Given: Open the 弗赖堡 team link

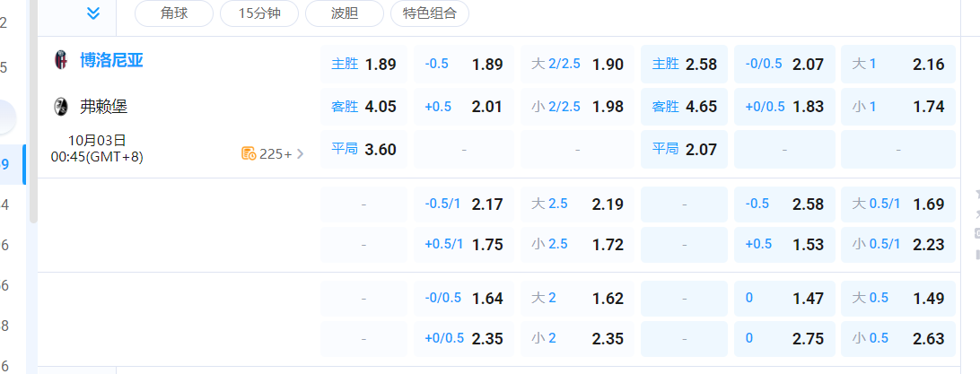Looking at the screenshot, I should (103, 108).
